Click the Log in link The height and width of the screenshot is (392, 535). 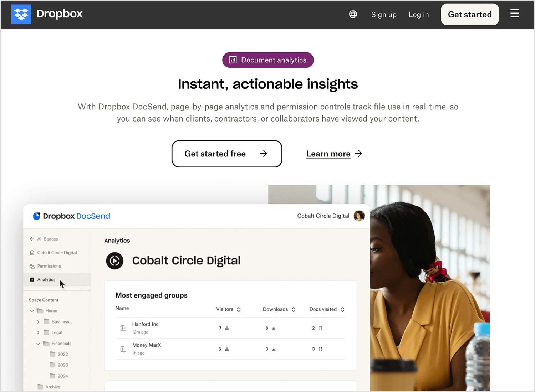[419, 15]
